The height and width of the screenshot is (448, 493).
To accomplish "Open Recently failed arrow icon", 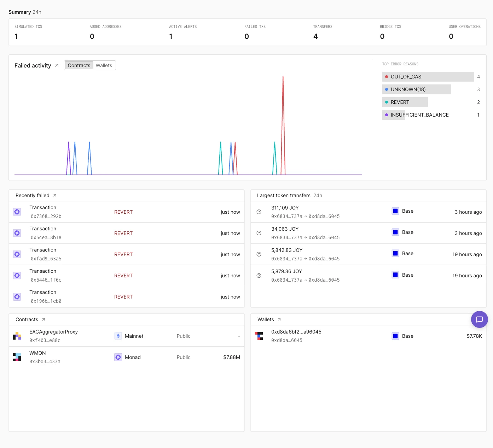I will click(x=55, y=195).
